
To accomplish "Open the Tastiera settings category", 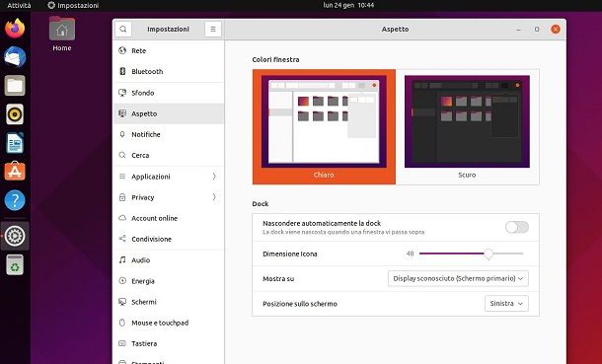I will pos(169,343).
